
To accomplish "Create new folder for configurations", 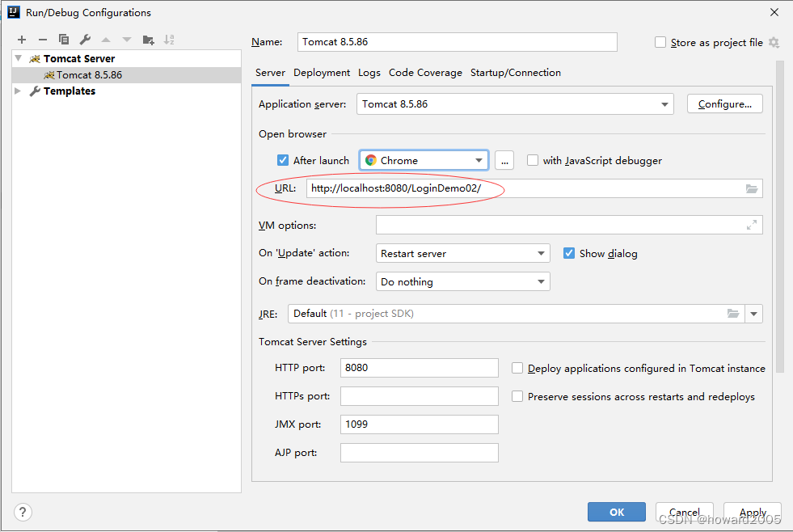I will click(148, 40).
